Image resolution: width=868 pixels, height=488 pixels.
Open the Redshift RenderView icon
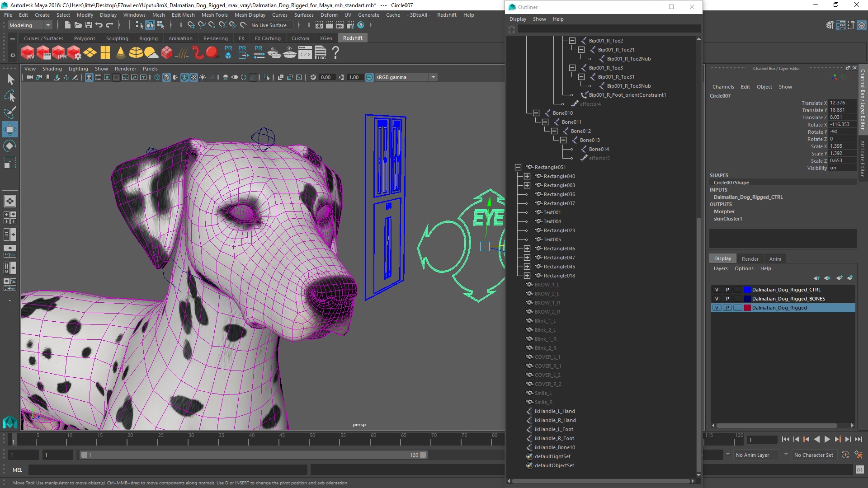[28, 53]
